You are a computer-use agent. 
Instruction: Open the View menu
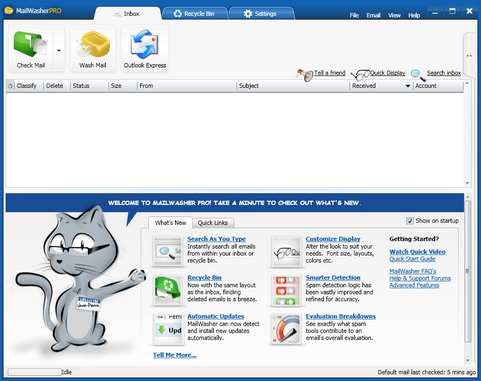pos(394,15)
